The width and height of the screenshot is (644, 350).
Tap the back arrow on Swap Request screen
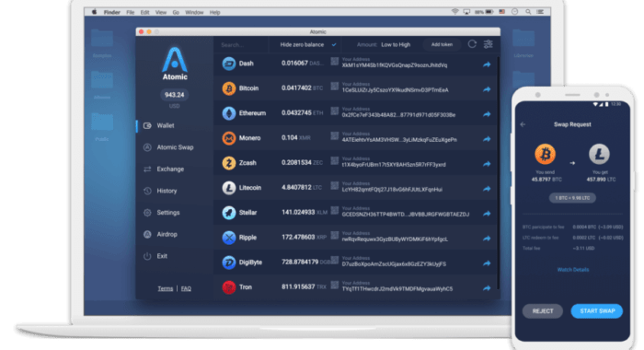523,124
